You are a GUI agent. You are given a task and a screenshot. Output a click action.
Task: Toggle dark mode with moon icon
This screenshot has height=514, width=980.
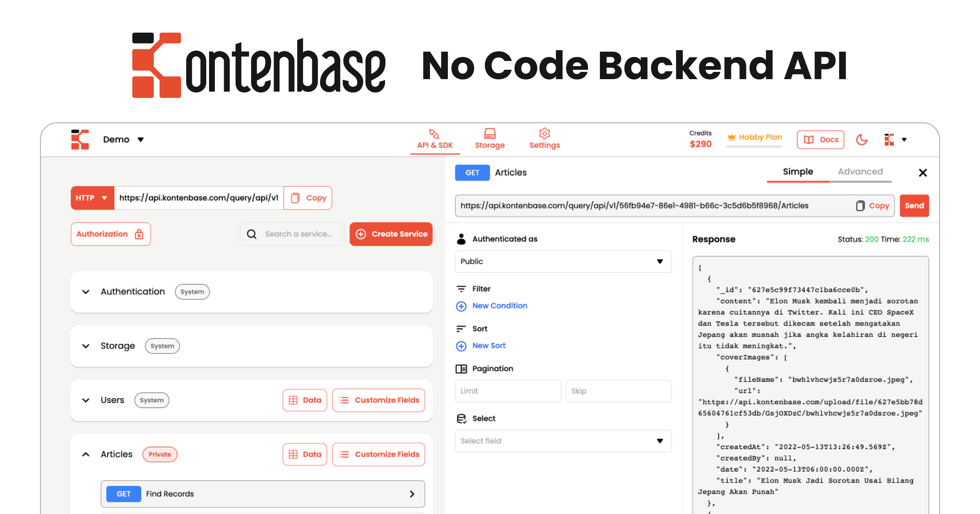coord(862,139)
